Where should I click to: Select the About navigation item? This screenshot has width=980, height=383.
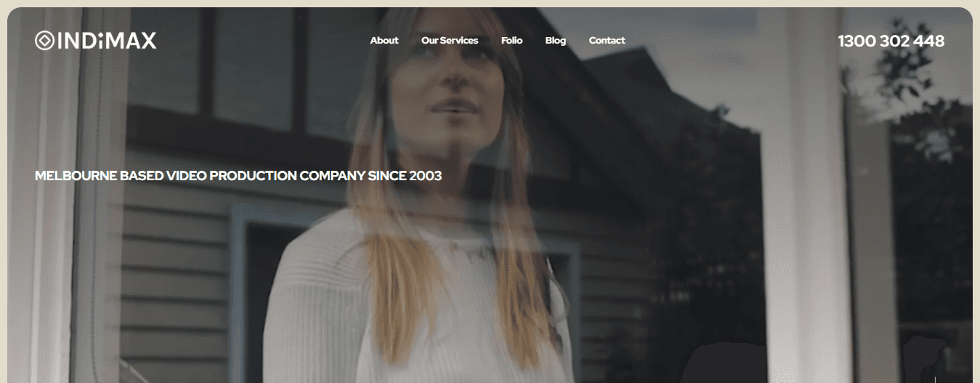pos(384,40)
